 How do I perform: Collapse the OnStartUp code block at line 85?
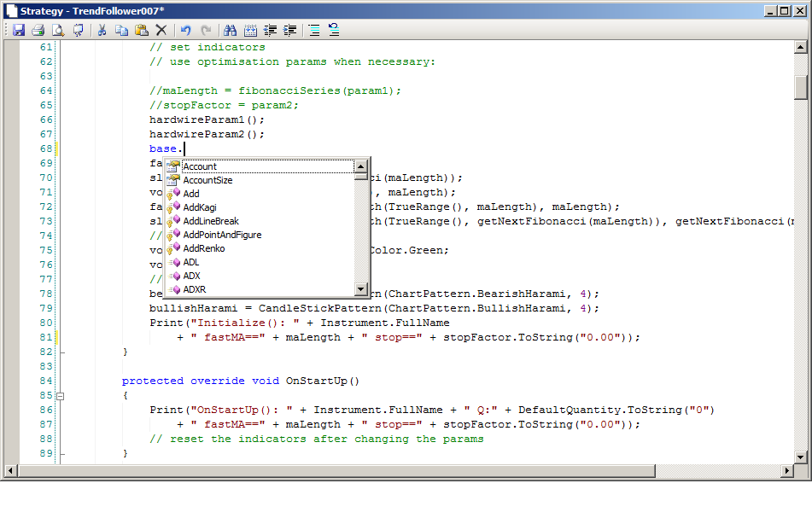click(x=60, y=396)
